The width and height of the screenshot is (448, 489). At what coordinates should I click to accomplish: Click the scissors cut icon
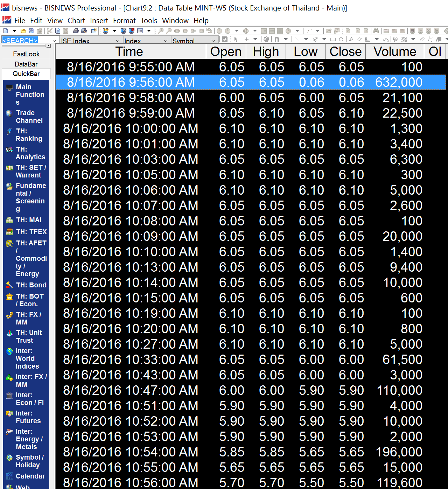(49, 31)
